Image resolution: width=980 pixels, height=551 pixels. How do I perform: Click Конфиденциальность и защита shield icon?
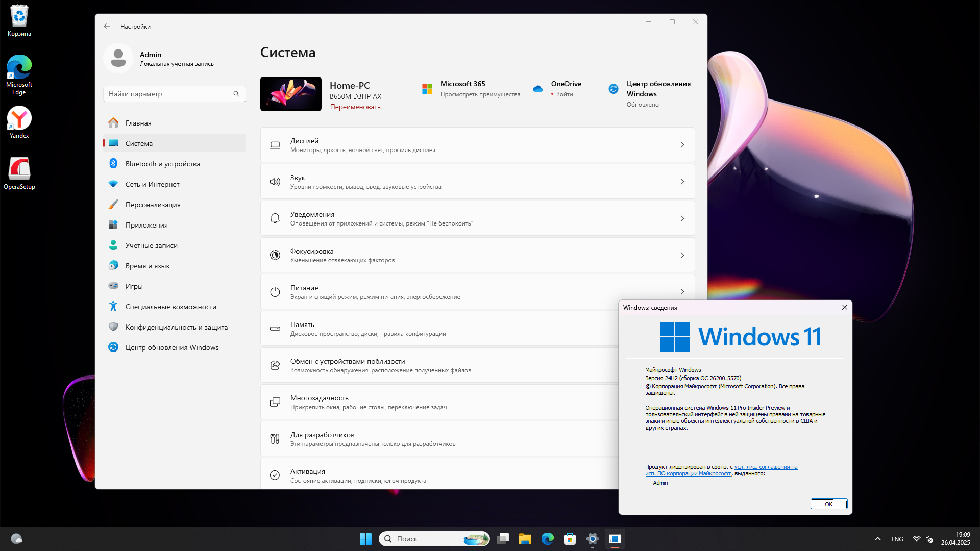[x=113, y=327]
